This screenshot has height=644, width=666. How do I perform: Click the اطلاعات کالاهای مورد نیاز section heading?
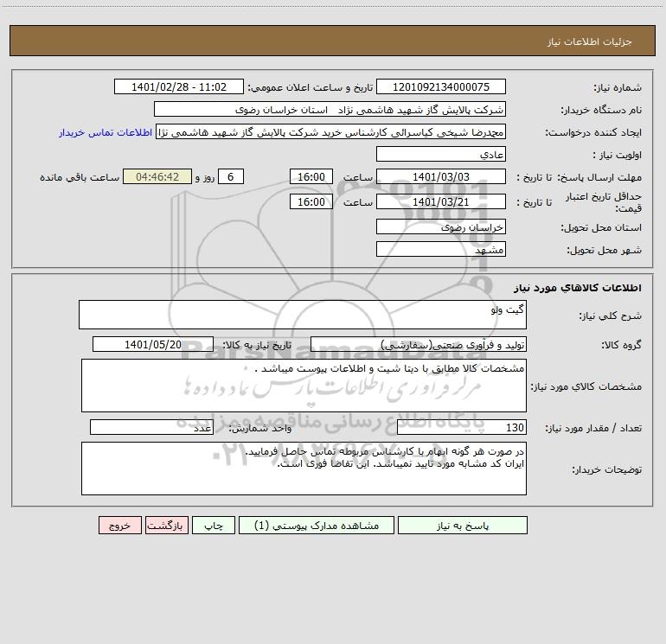(578, 288)
